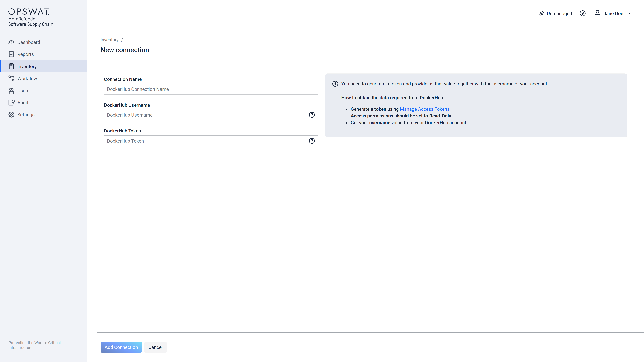Go to the Workflow menu item

click(x=27, y=78)
